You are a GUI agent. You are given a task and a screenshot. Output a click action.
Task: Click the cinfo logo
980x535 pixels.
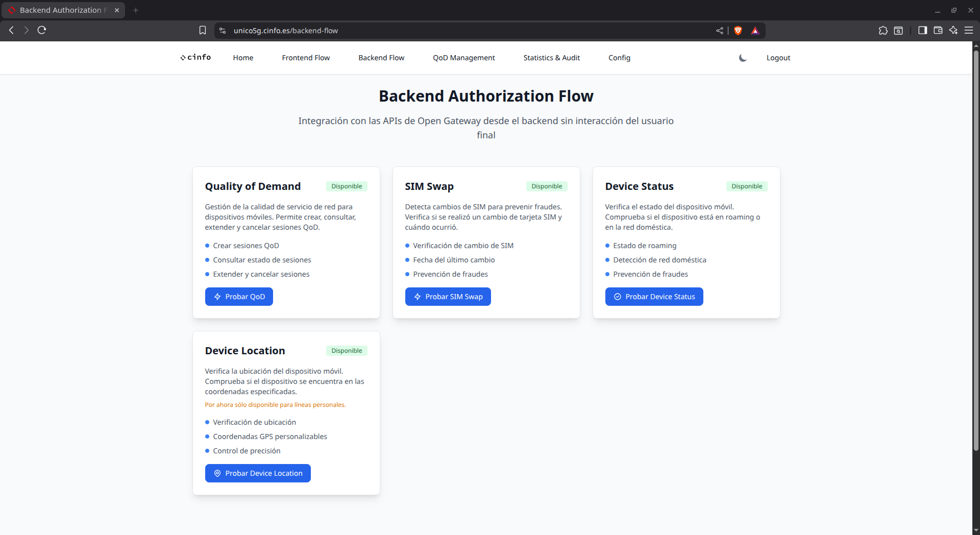195,58
